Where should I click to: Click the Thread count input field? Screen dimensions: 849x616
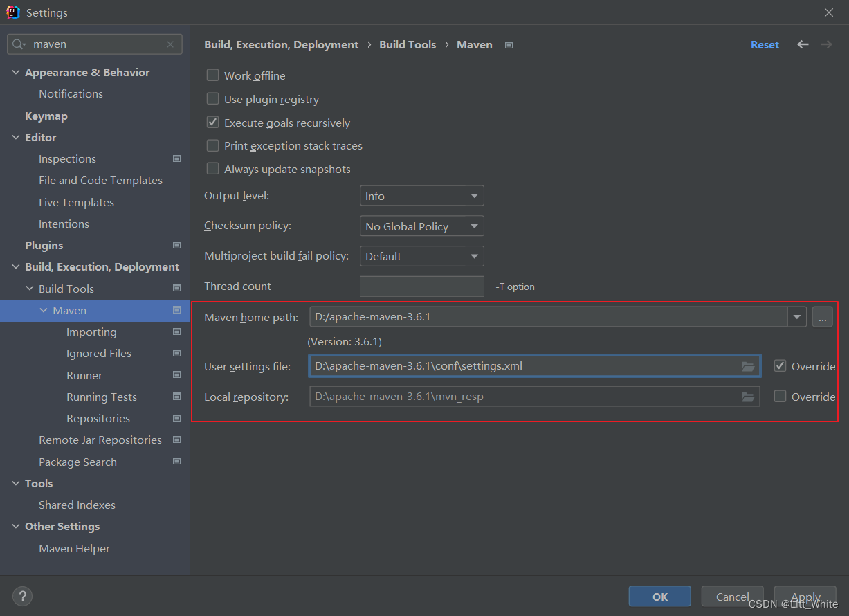point(421,287)
